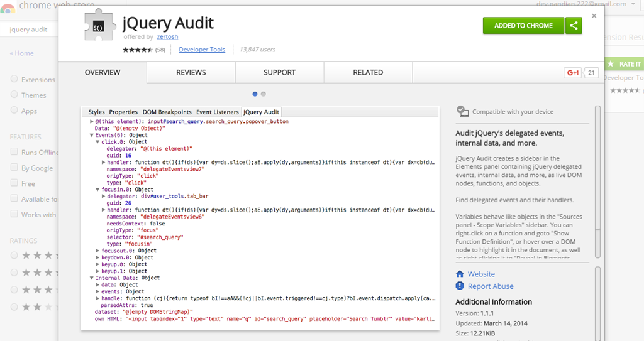The height and width of the screenshot is (341, 644).
Task: Click the Website home icon
Action: tap(460, 274)
